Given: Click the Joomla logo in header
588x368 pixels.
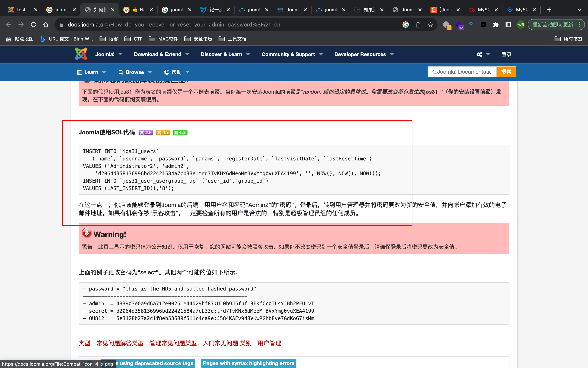Looking at the screenshot, I should point(81,54).
